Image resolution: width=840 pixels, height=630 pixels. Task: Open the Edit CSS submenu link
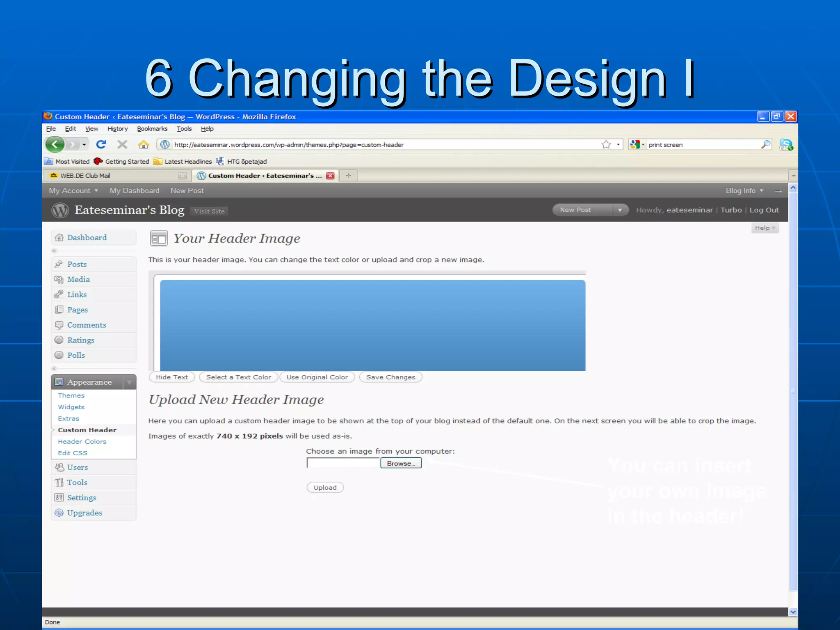[73, 453]
